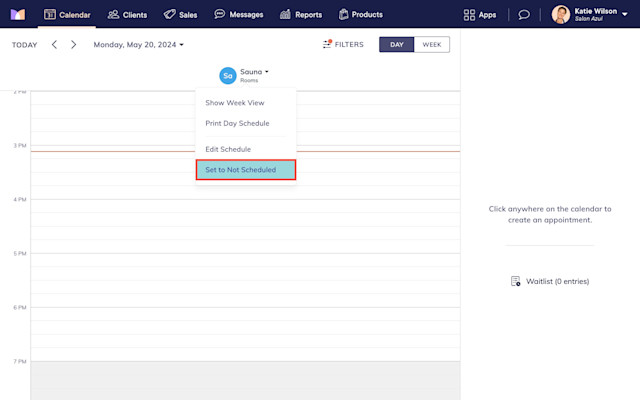Expand the Katie Wilson account dropdown arrow

(x=624, y=14)
